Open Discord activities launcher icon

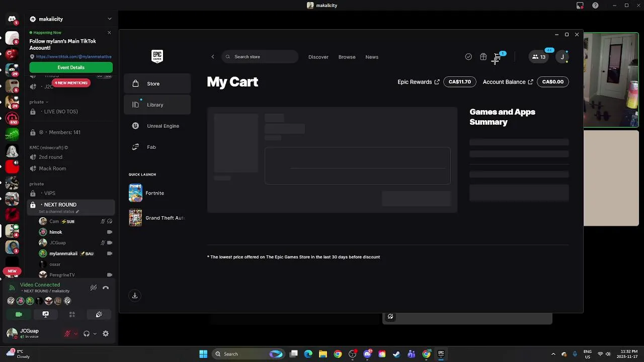72,314
